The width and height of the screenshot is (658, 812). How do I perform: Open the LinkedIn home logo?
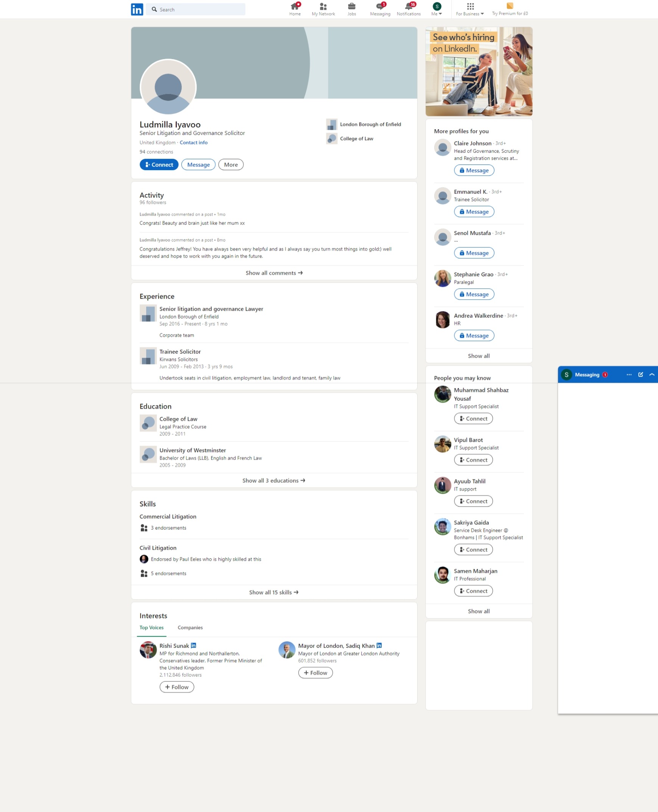[x=137, y=9]
